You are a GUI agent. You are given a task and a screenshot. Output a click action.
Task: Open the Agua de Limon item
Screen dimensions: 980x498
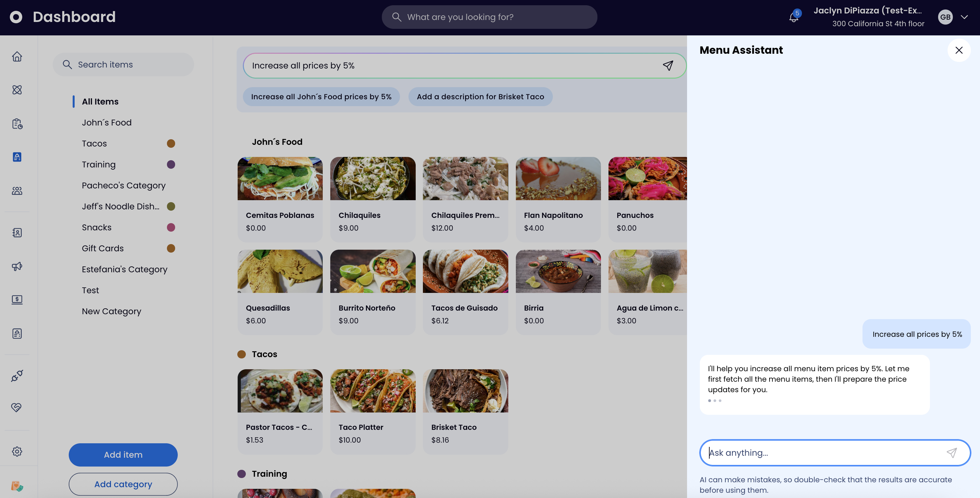point(647,292)
